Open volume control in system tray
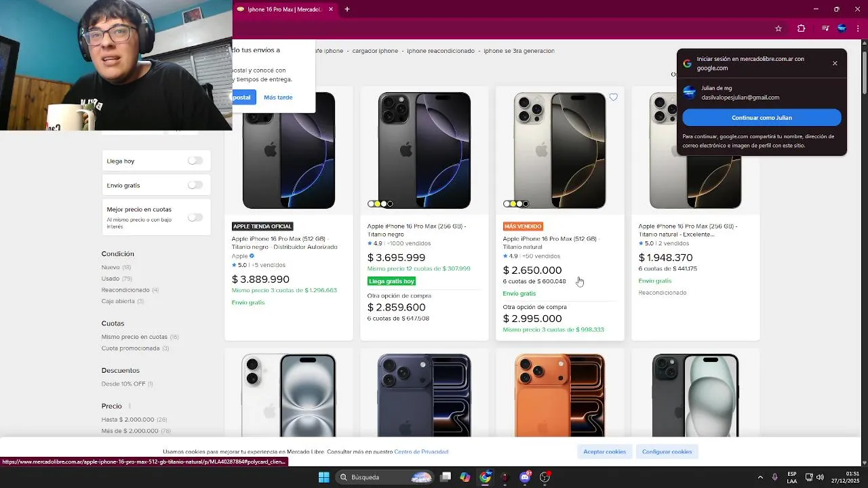The image size is (868, 488). click(820, 477)
